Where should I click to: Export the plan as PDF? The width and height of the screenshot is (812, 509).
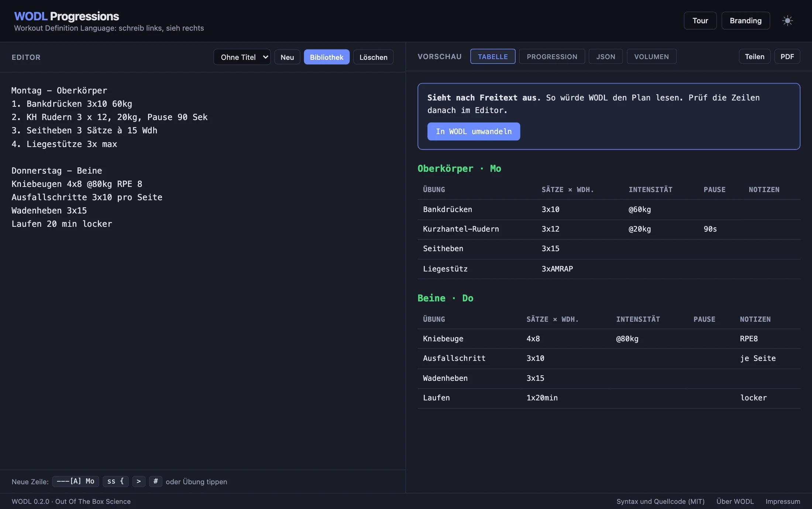coord(787,57)
